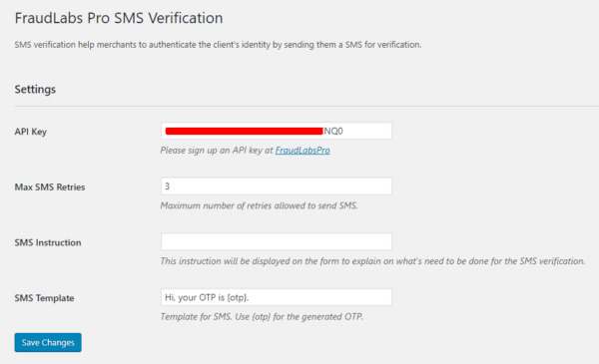Save the settings with Save Changes
Screen dimensions: 599x364
[x=48, y=343]
